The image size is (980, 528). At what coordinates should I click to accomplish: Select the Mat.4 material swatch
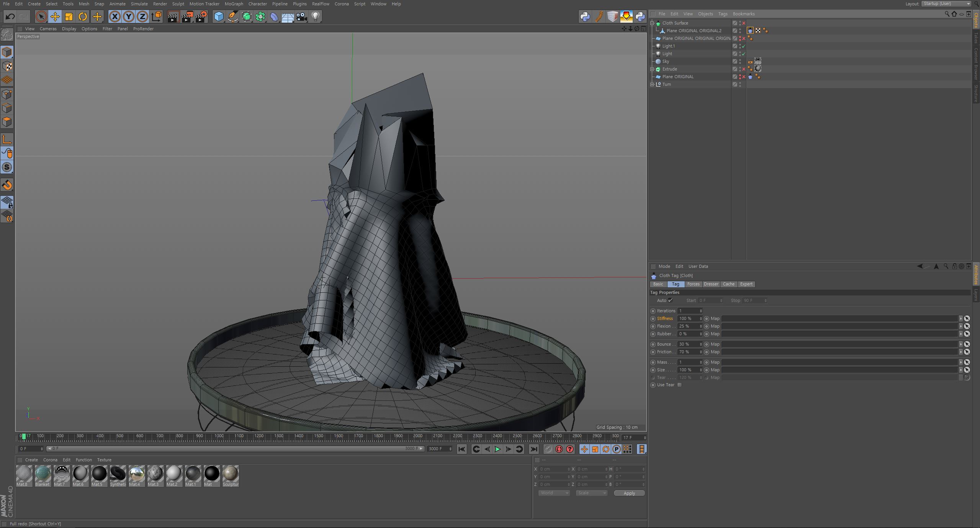point(136,476)
